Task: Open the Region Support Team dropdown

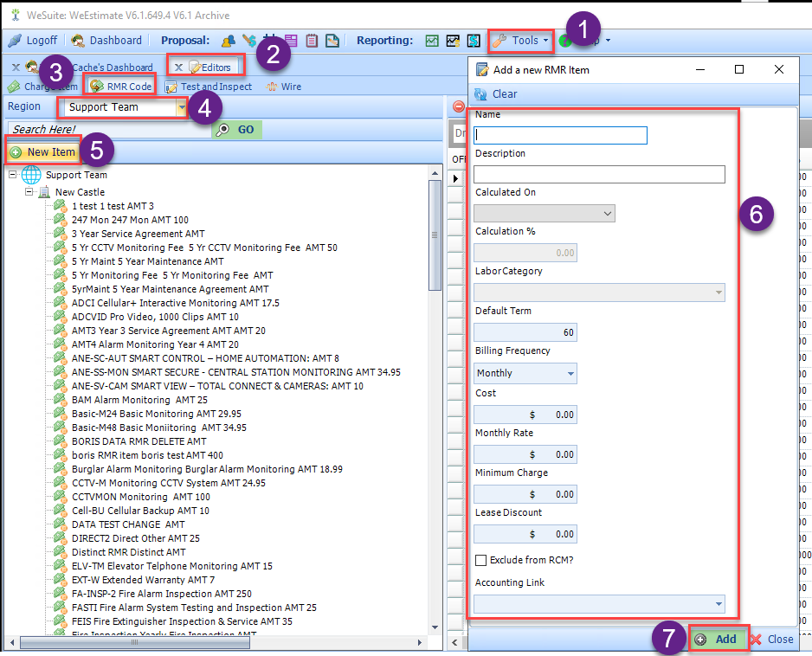Action: [182, 107]
